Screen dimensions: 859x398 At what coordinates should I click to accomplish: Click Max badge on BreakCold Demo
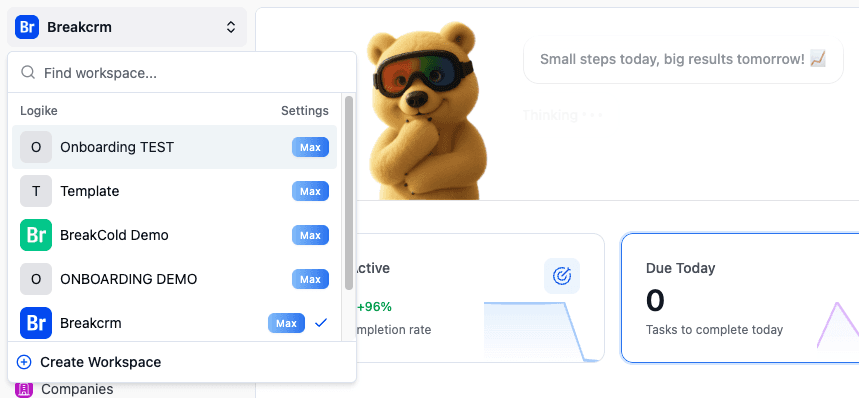coord(310,235)
